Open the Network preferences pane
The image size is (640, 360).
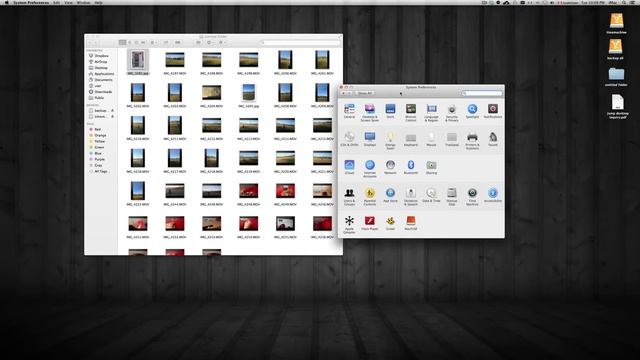click(390, 167)
